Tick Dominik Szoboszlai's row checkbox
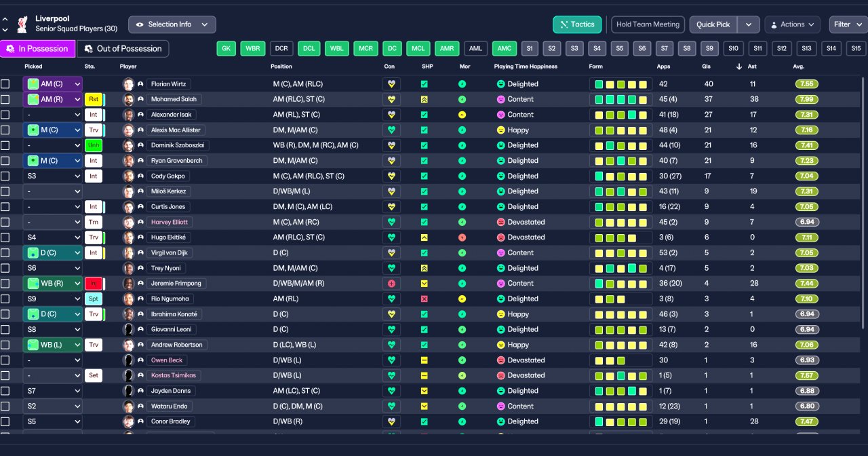 point(5,145)
